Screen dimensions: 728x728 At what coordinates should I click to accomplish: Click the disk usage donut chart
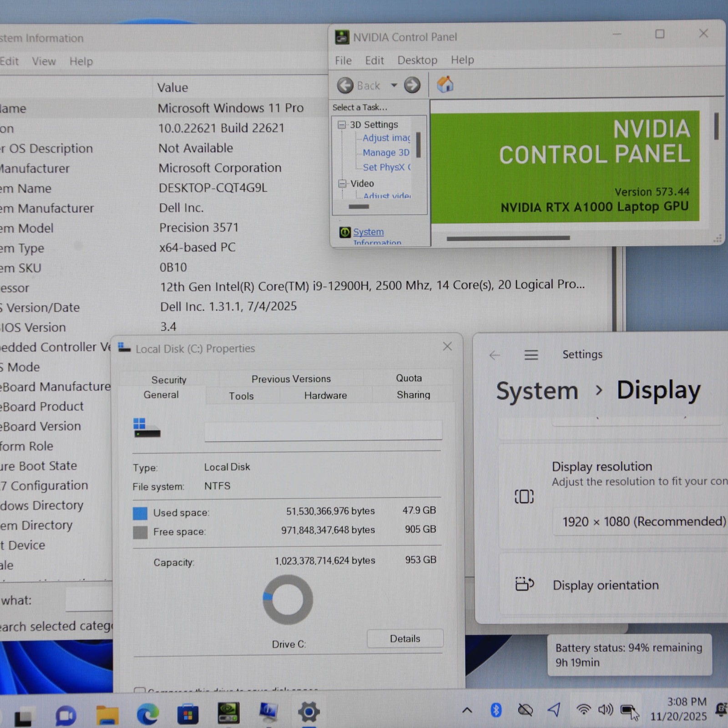click(x=288, y=600)
